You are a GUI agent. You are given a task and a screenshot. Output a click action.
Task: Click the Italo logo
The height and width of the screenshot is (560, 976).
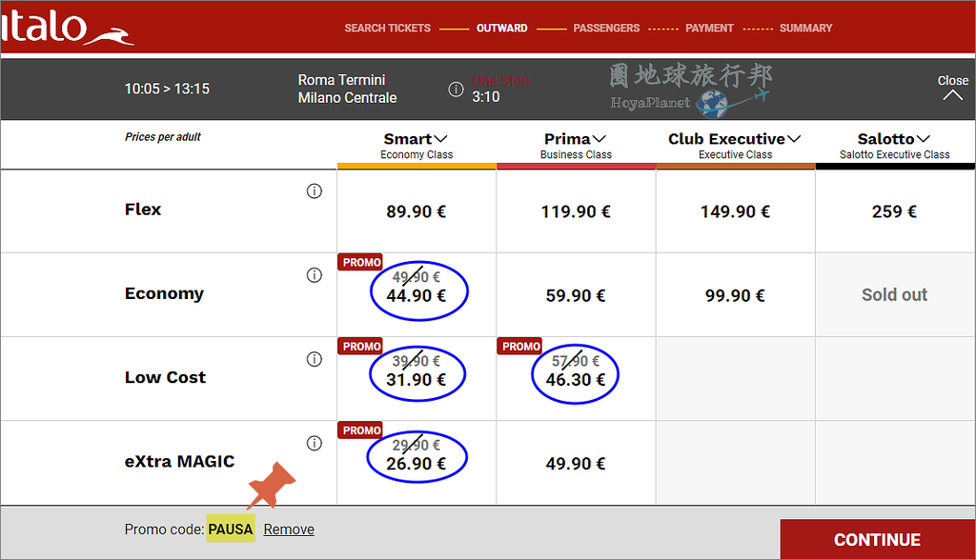point(68,28)
